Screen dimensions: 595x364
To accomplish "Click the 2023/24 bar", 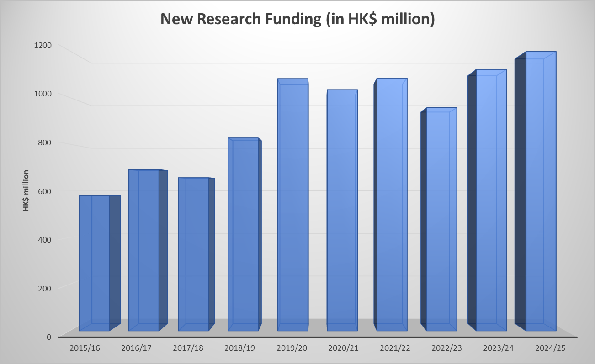I will (x=489, y=201).
